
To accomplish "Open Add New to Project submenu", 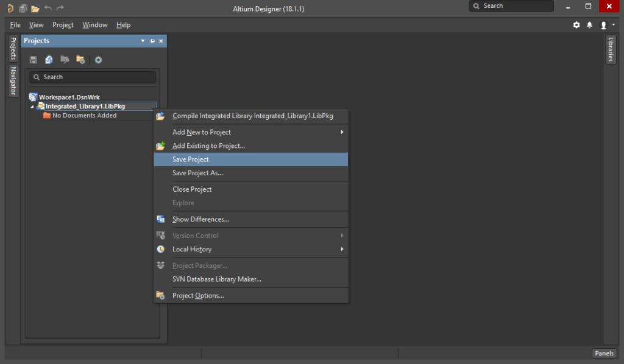I will point(250,132).
